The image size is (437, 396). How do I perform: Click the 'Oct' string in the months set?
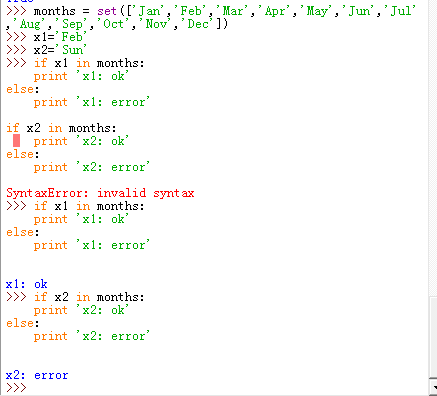tap(114, 24)
